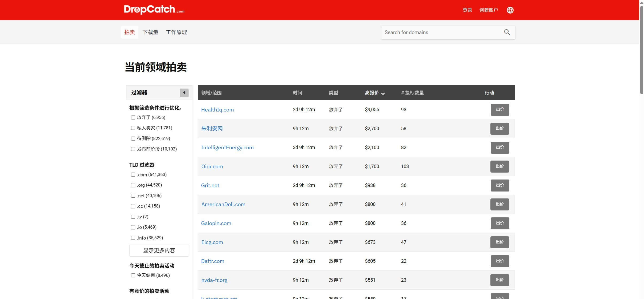644x299 pixels.
Task: Go to the 工作原理 tab
Action: (176, 32)
